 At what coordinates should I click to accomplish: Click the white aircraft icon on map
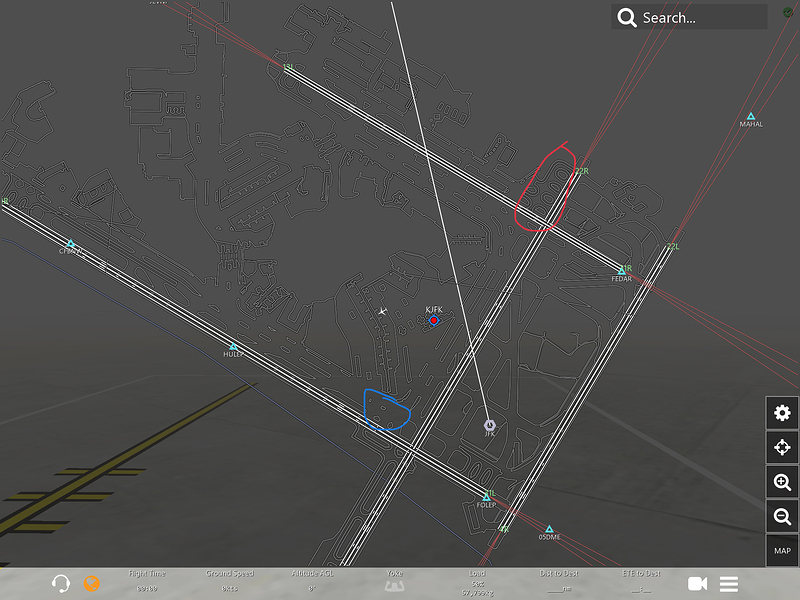(x=382, y=311)
